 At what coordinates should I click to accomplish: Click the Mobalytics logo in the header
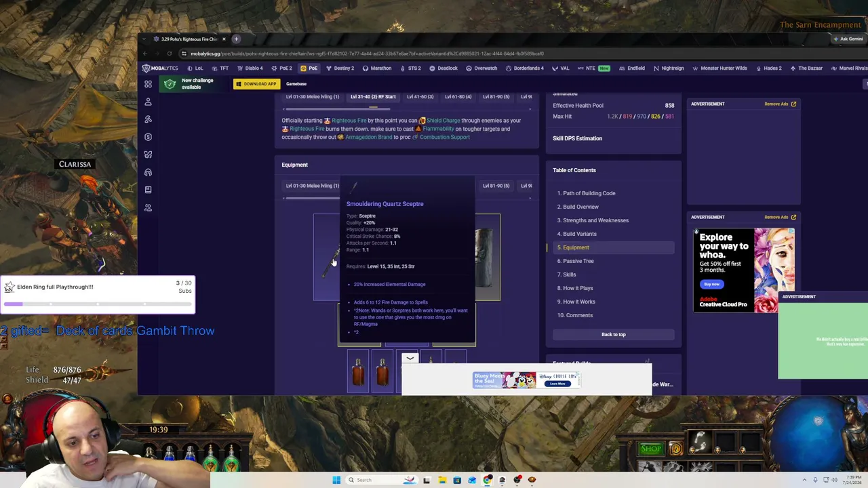tap(160, 68)
